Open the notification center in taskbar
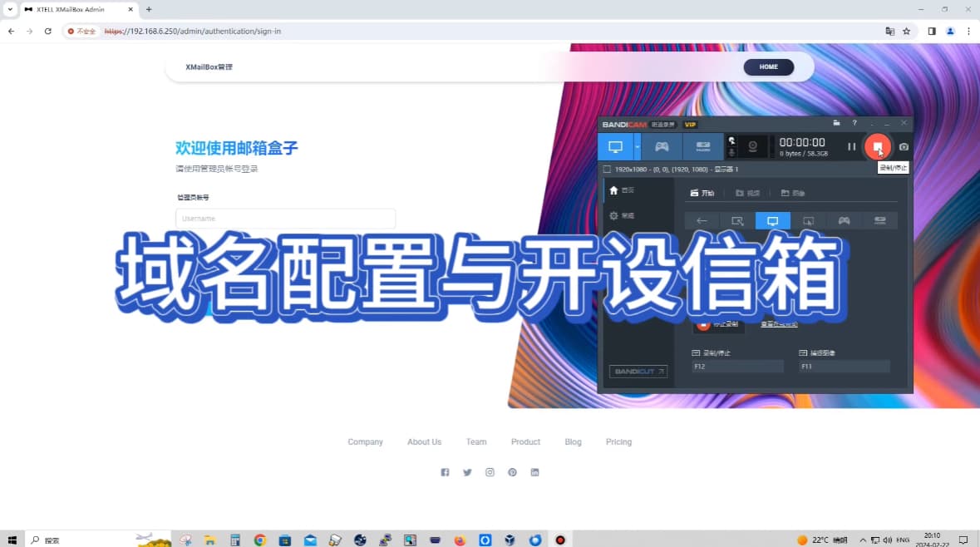Screen dimensions: 980x547 [963, 540]
